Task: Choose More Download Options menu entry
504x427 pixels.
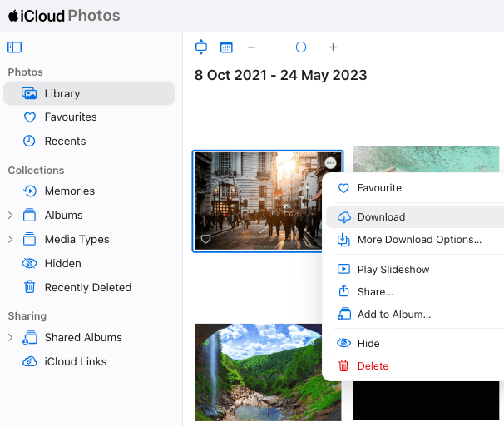Action: point(419,240)
